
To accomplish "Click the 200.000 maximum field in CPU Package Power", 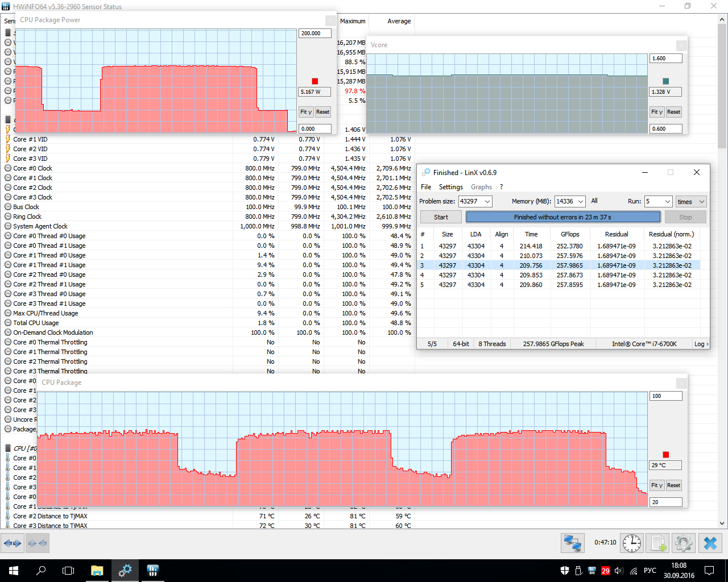I will click(315, 34).
